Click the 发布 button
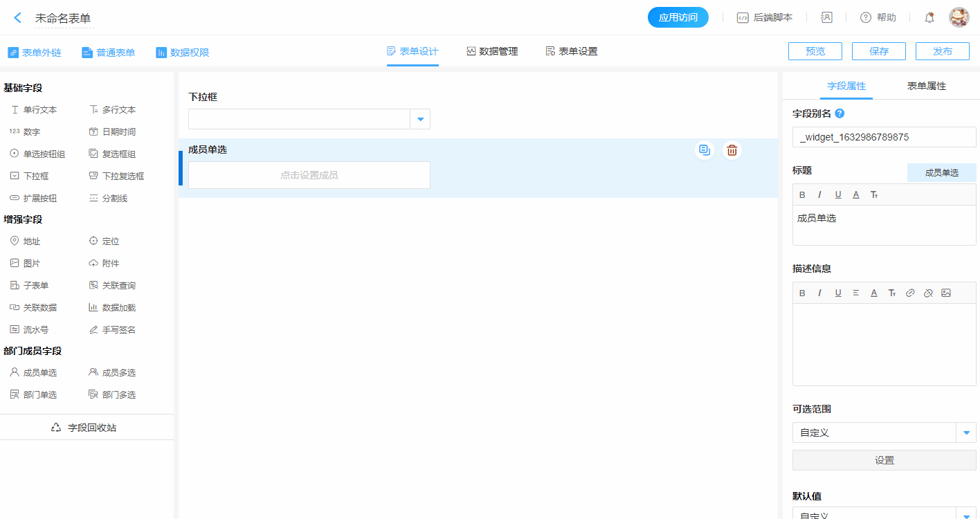 pos(942,51)
